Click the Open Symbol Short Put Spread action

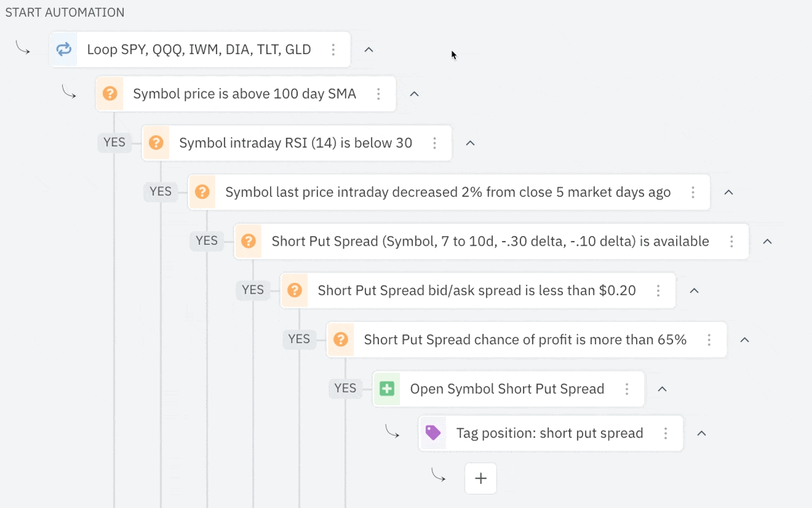point(506,389)
